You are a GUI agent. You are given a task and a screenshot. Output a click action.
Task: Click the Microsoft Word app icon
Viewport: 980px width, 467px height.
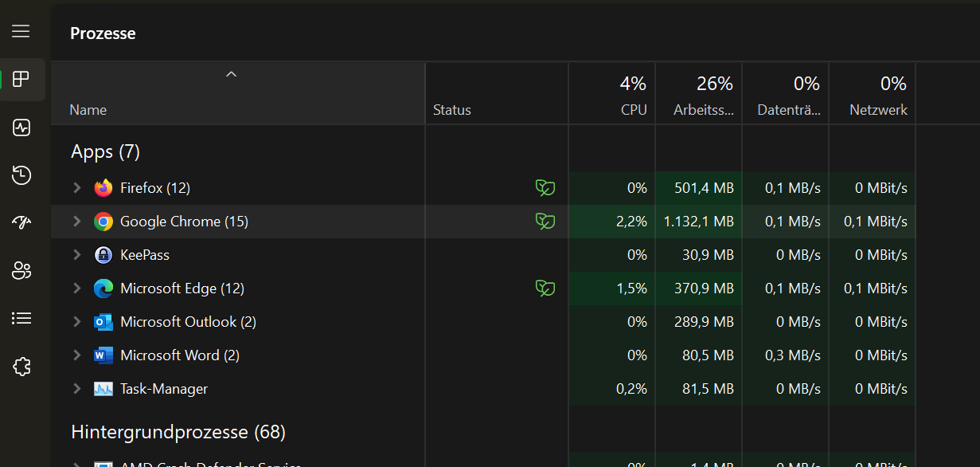(103, 355)
